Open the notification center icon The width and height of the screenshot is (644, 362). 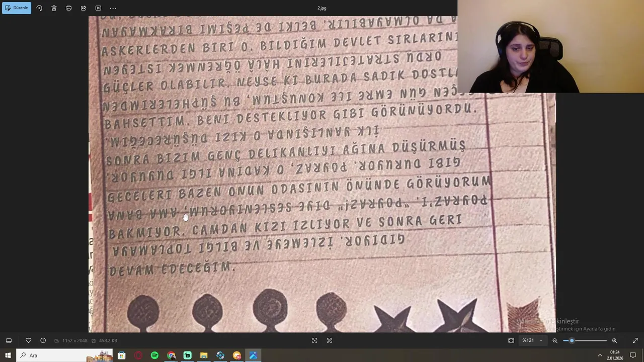click(x=633, y=355)
